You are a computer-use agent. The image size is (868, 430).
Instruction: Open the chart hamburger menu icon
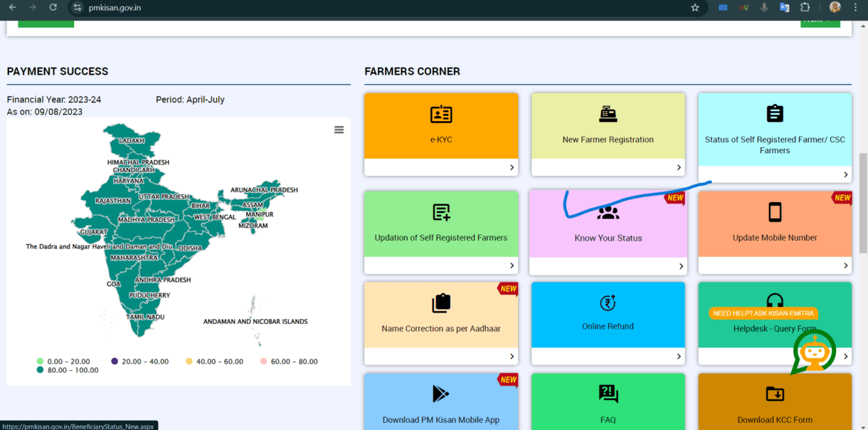(x=339, y=130)
